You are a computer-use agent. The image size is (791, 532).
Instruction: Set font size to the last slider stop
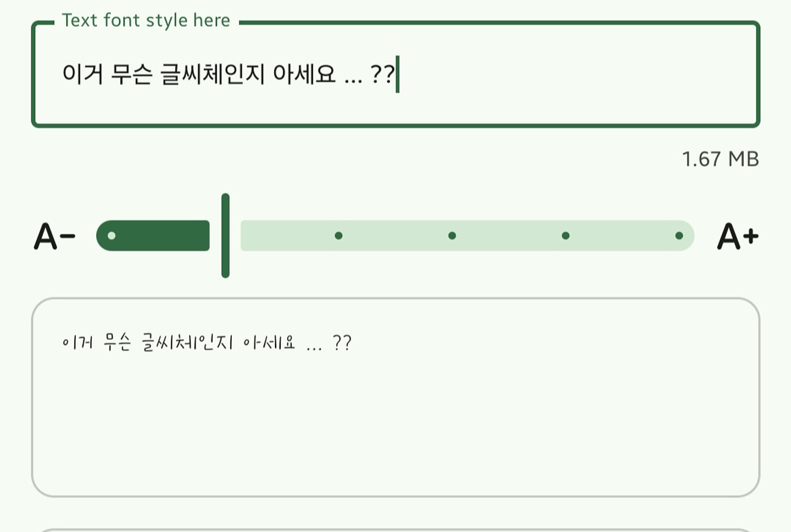click(x=679, y=236)
